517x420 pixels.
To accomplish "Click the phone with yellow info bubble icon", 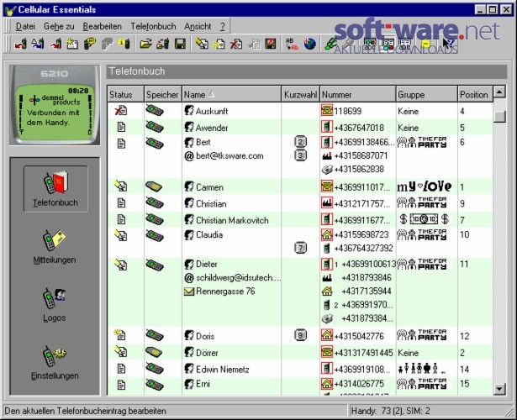I will click(x=124, y=44).
